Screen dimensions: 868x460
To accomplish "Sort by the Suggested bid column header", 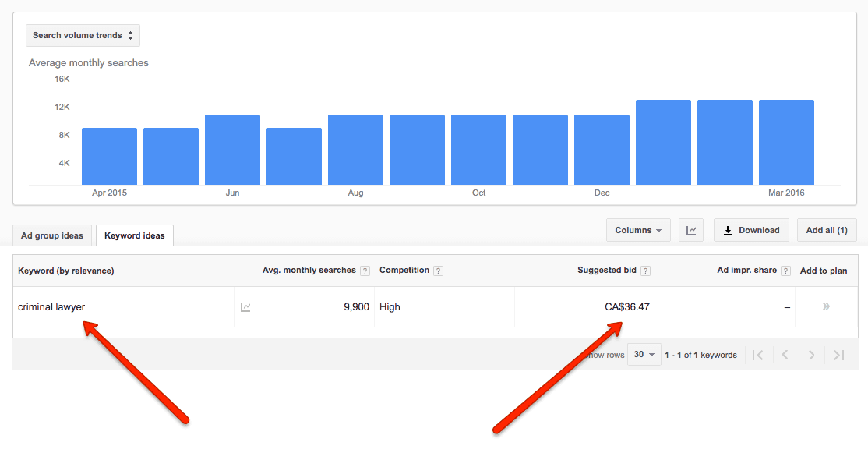I will (607, 270).
